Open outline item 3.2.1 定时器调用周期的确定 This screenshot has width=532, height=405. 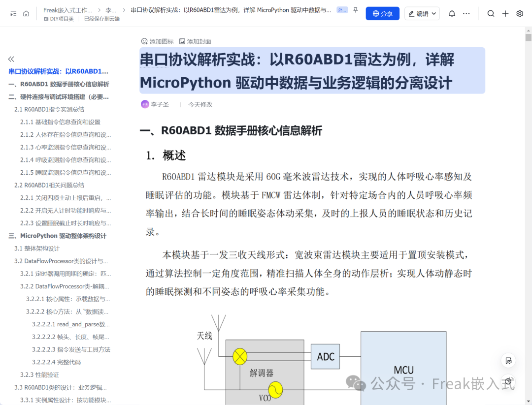click(x=66, y=274)
